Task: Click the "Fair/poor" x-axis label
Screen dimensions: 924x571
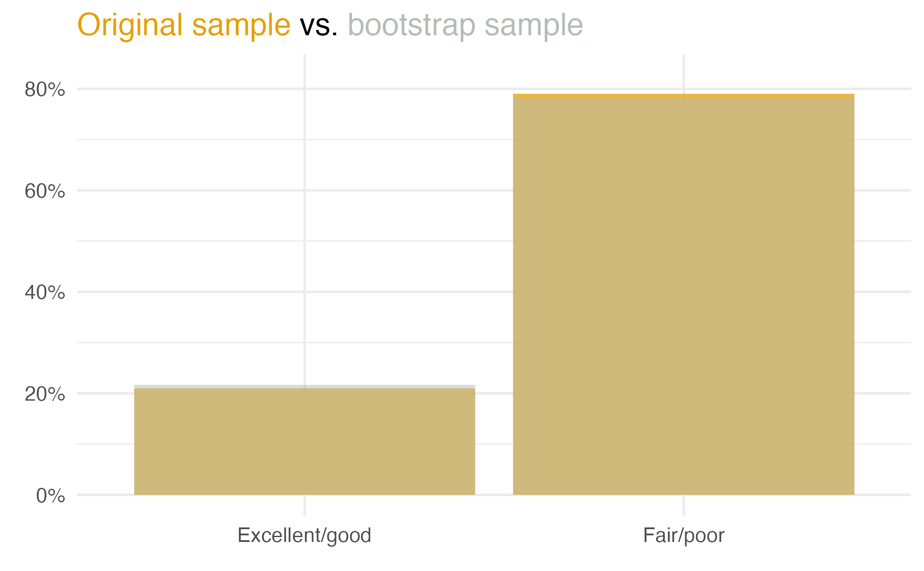Action: coord(683,535)
